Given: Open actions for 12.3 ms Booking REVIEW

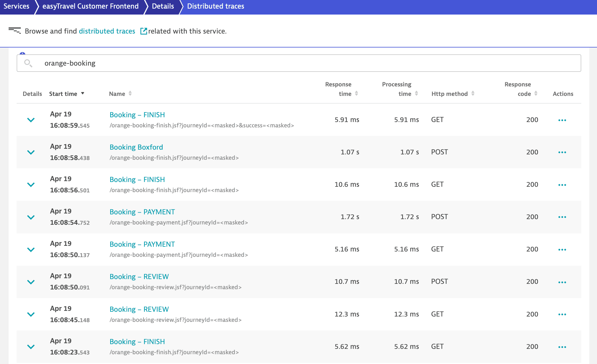Looking at the screenshot, I should click(x=562, y=314).
